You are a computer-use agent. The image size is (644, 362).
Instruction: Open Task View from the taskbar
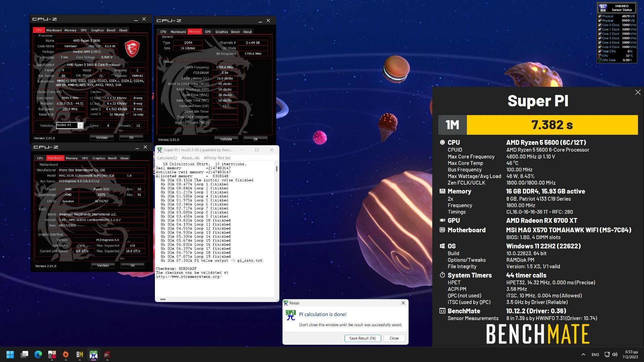tap(25, 354)
